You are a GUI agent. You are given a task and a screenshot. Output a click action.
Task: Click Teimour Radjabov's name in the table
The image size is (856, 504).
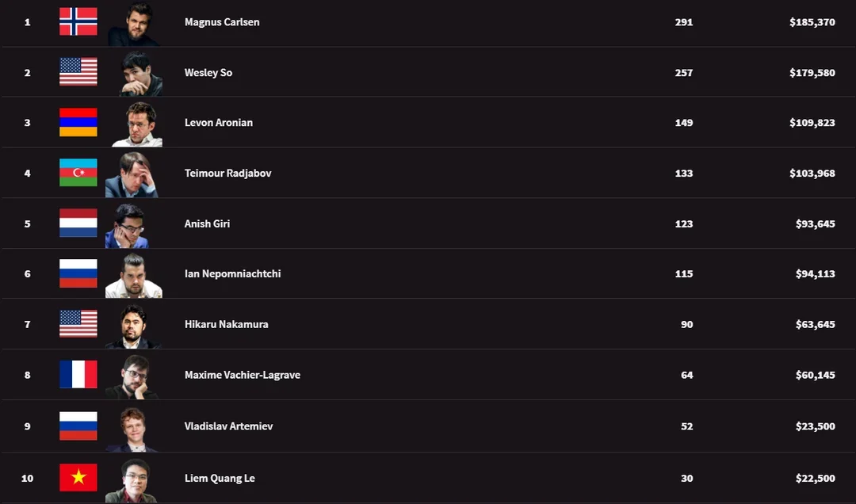(227, 173)
